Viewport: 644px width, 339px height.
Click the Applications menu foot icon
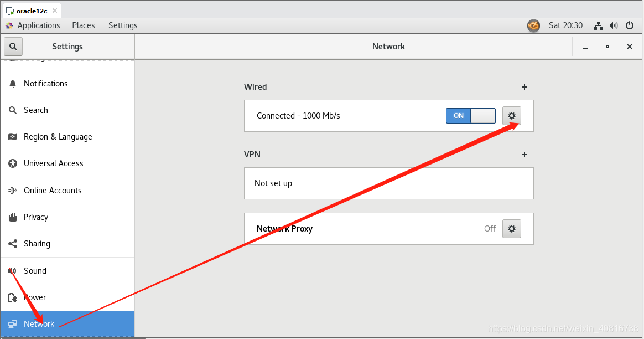pos(9,25)
